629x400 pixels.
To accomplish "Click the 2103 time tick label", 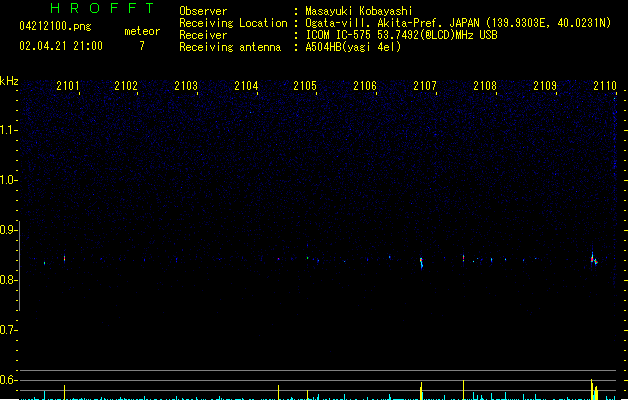I will [186, 86].
